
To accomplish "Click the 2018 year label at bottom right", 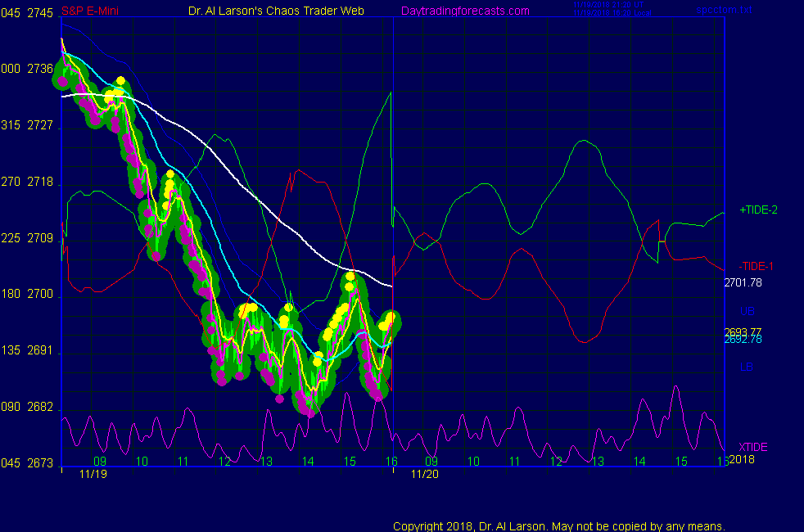I will point(741,459).
